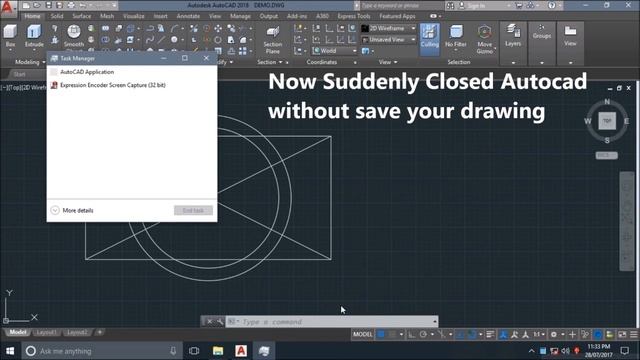This screenshot has width=640, height=360.
Task: Select the Move Gizmo tool
Action: [x=484, y=39]
